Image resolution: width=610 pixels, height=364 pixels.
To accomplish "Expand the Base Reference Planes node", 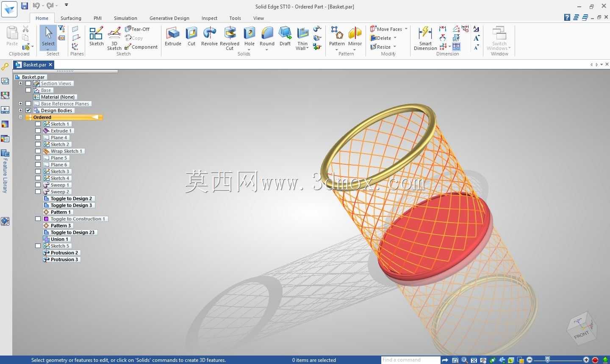I will 20,104.
